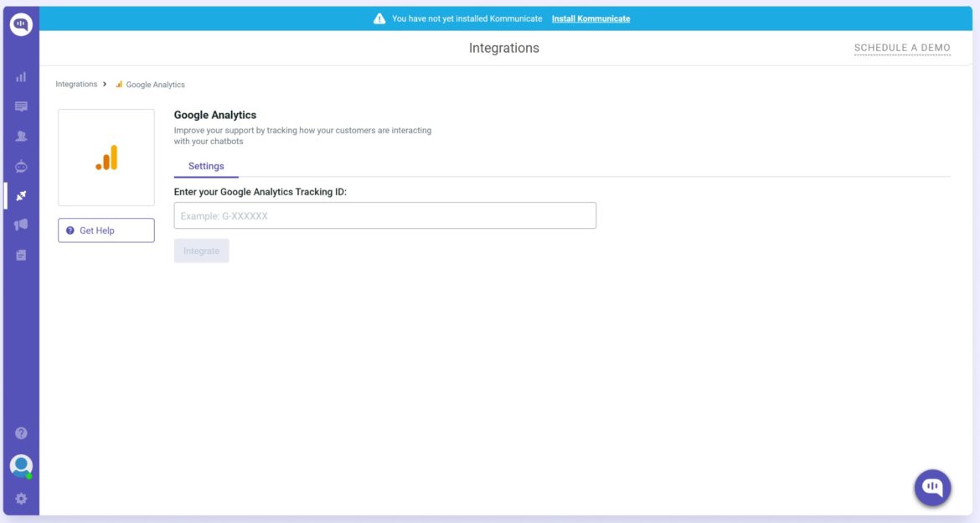Screen dimensions: 980x523
Task: Click the Google Analytics logo thumbnail
Action: pos(106,158)
